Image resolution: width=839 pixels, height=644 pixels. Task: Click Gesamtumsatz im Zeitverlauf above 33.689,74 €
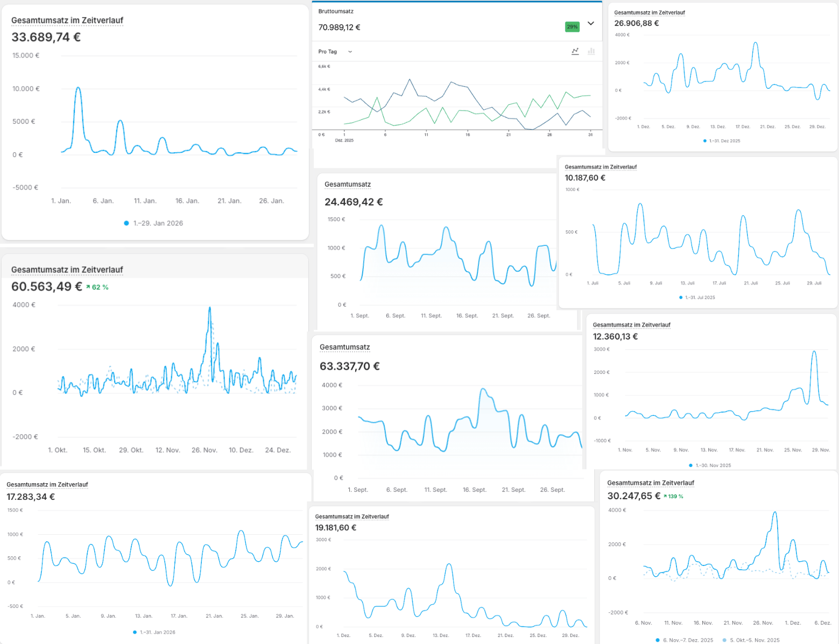[x=67, y=20]
